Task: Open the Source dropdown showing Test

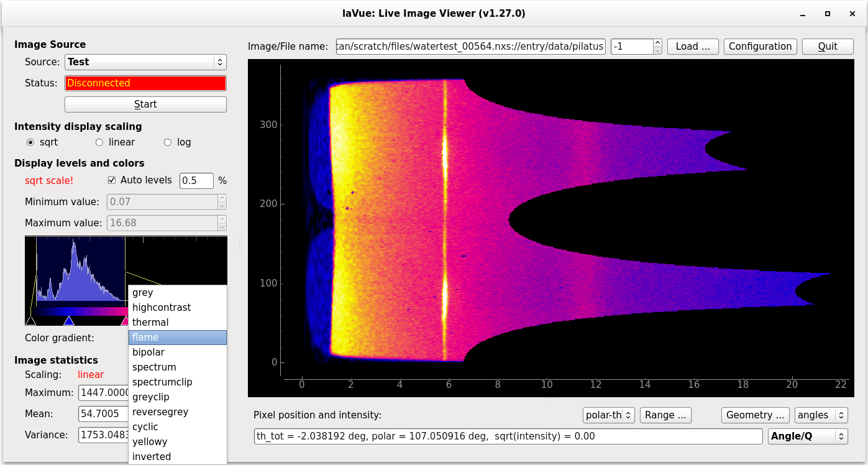Action: coord(145,62)
